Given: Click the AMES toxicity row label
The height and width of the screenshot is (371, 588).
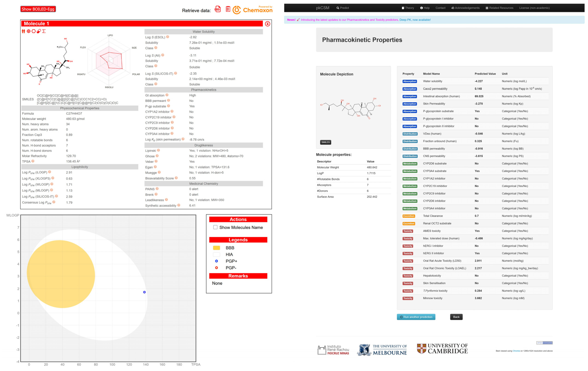Looking at the screenshot, I should 432,231.
